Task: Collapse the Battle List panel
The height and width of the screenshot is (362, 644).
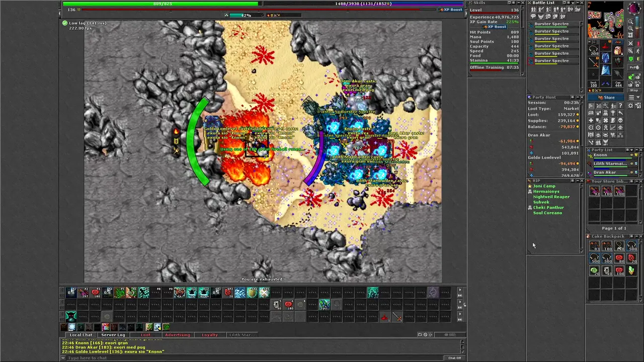Action: tap(578, 3)
